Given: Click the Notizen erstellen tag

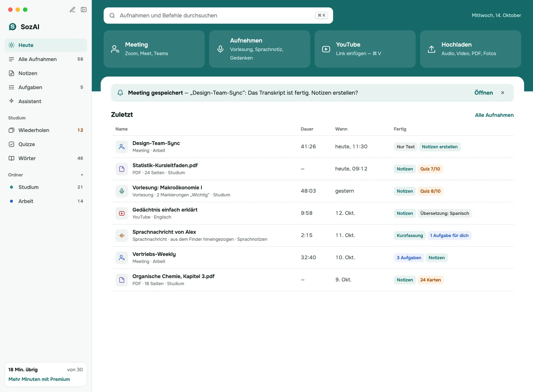Looking at the screenshot, I should (440, 147).
